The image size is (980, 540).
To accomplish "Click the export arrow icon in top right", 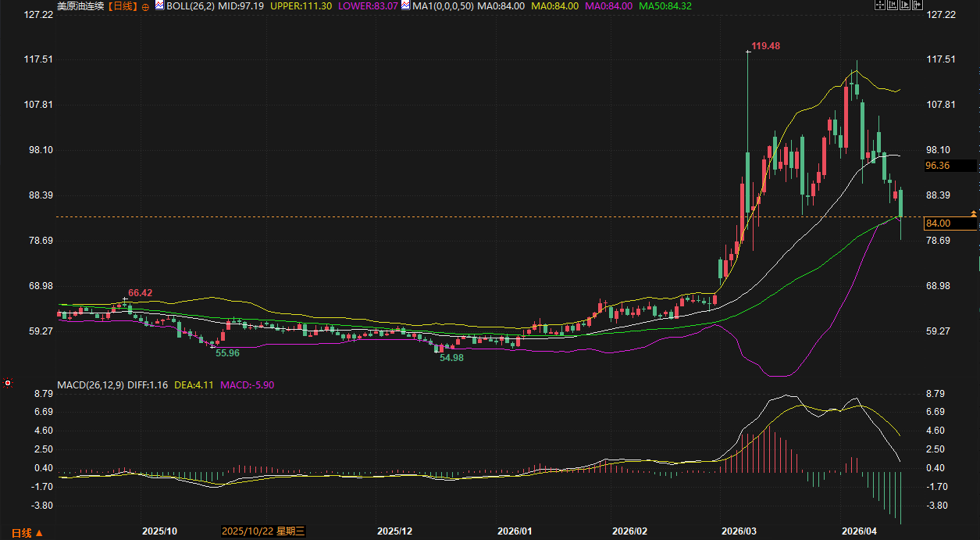I will coord(918,5).
